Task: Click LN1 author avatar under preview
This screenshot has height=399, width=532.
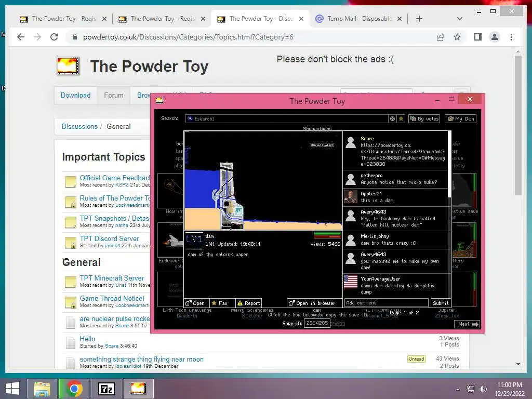Action: (x=194, y=240)
